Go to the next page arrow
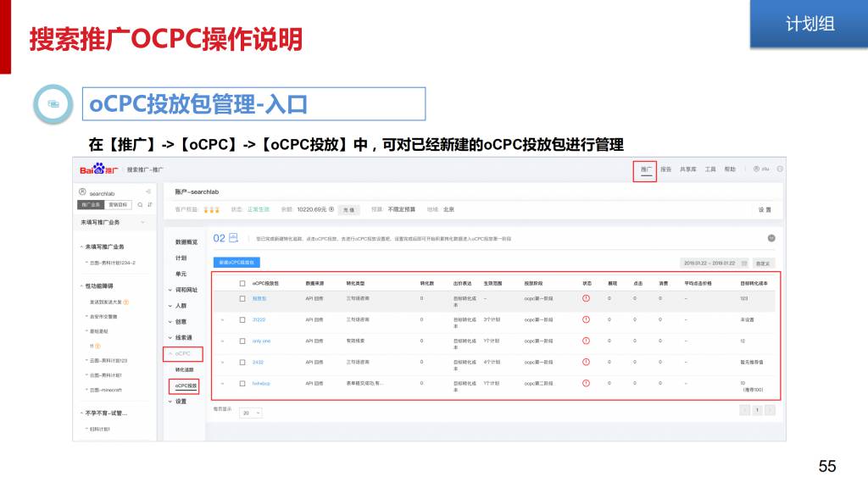The height and width of the screenshot is (488, 868). pyautogui.click(x=770, y=410)
